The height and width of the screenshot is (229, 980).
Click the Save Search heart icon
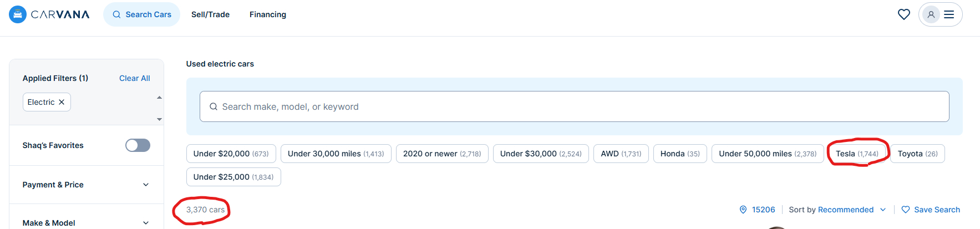[x=906, y=210]
